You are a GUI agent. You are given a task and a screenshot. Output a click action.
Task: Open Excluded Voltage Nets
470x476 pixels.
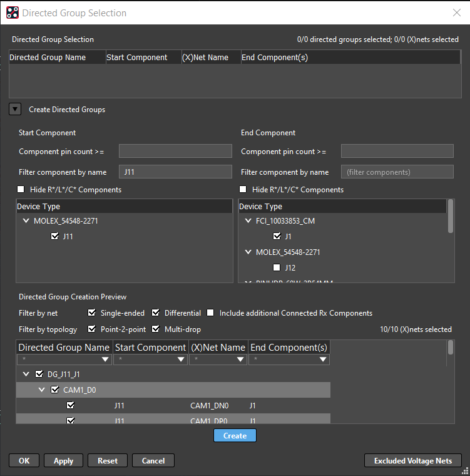(412, 460)
